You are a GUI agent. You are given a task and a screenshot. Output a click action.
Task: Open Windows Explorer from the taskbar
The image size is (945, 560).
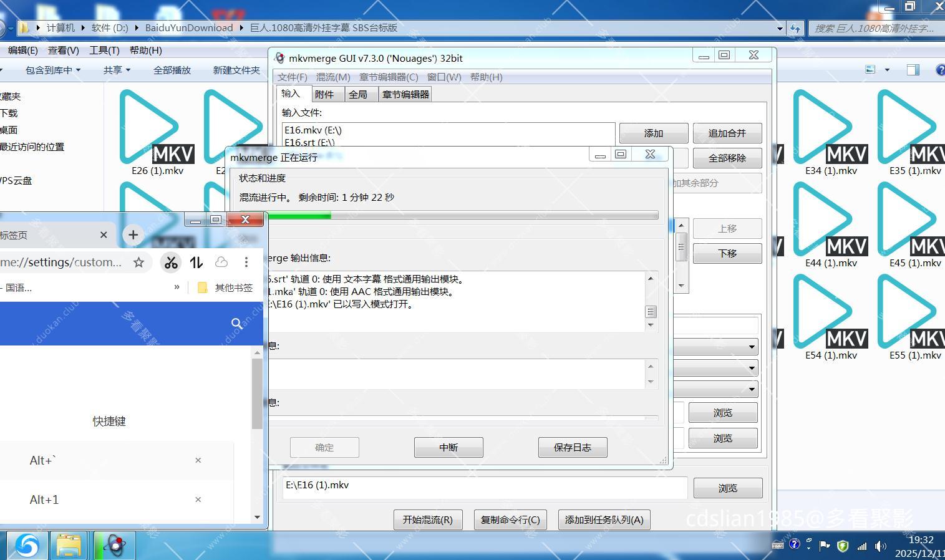tap(69, 545)
